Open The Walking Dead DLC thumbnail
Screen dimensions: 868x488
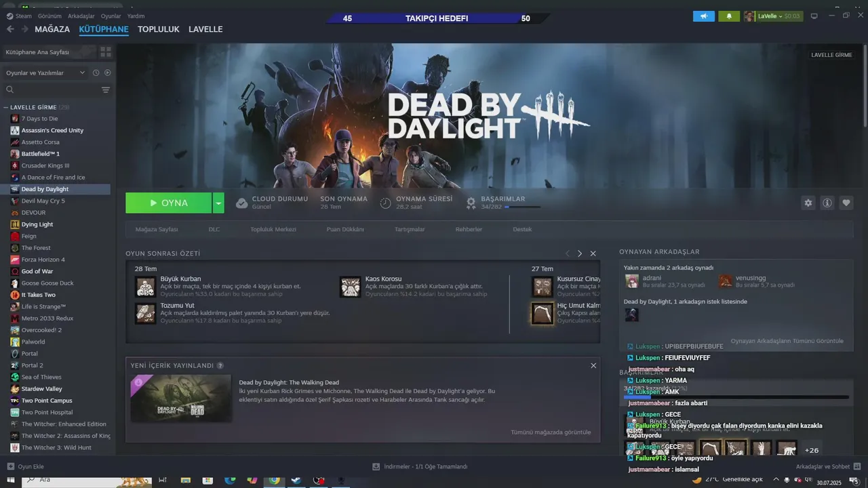pyautogui.click(x=181, y=399)
